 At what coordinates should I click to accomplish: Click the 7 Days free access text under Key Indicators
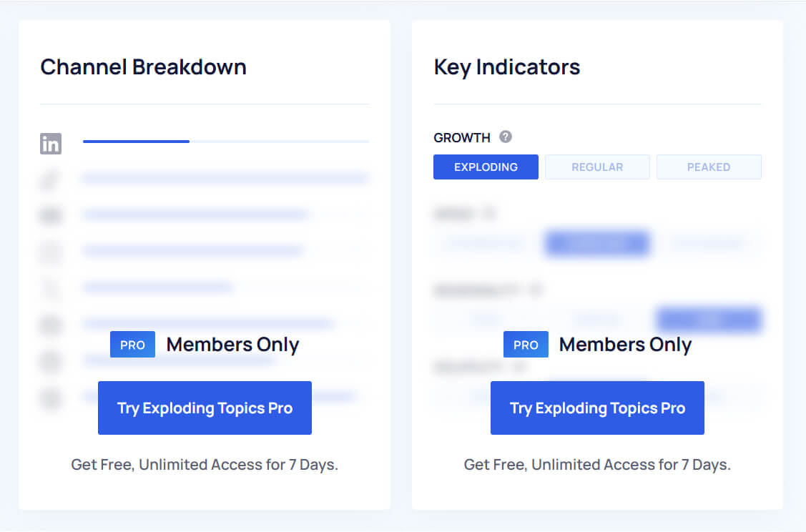(x=597, y=465)
